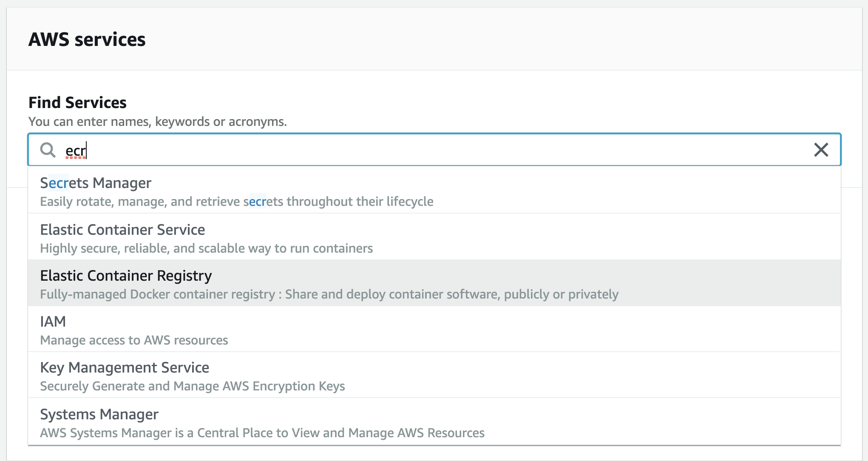Click the magnifying glass search icon
This screenshot has height=461, width=868.
(48, 150)
